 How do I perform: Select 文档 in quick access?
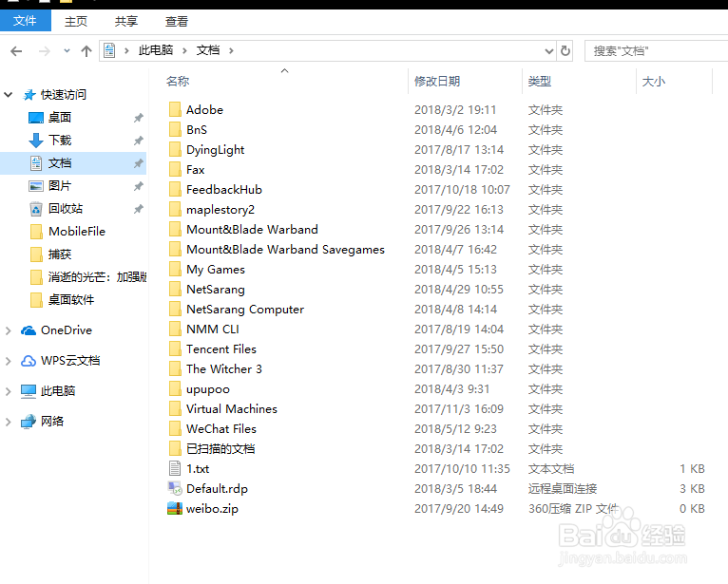(x=60, y=162)
